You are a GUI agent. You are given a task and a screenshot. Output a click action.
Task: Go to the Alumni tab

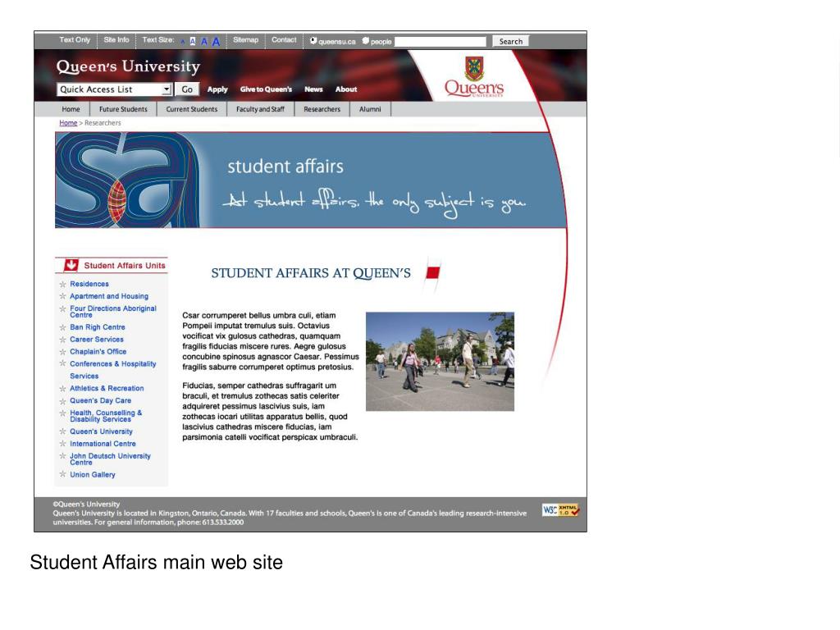click(370, 109)
